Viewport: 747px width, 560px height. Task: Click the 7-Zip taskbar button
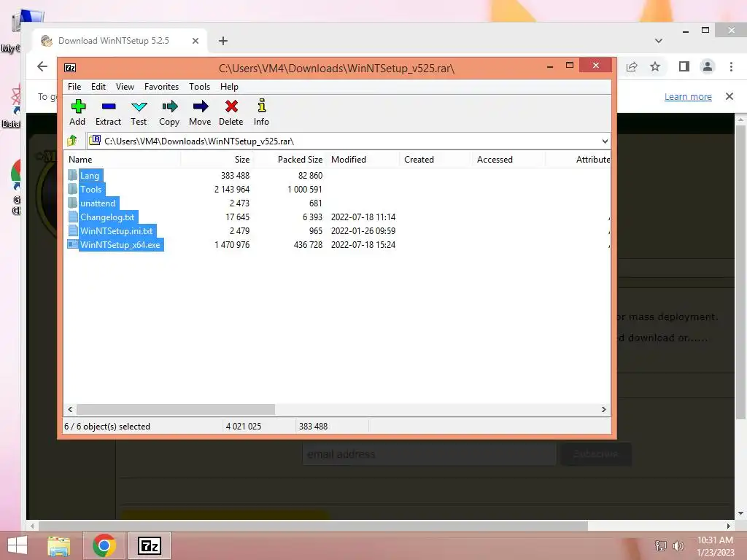(x=149, y=545)
